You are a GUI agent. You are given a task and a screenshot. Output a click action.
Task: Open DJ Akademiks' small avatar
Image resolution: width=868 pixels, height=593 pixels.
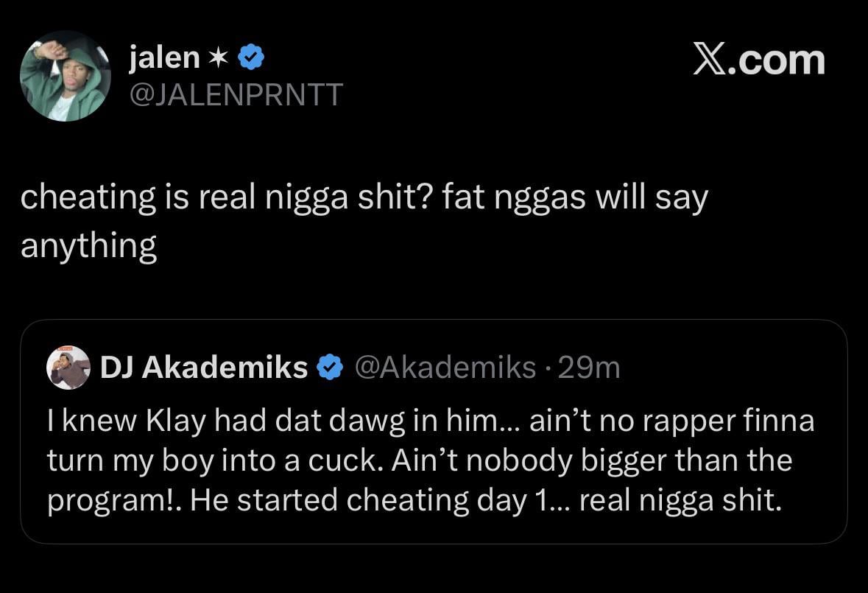(68, 367)
